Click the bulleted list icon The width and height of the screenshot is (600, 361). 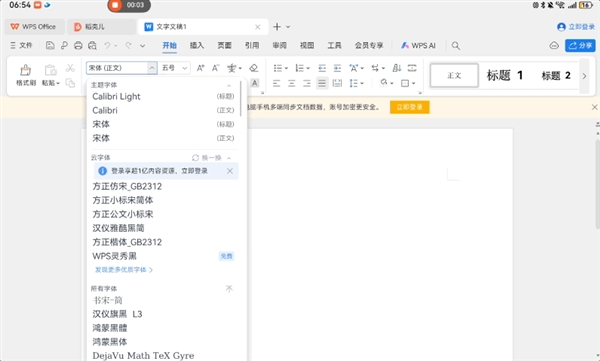278,68
